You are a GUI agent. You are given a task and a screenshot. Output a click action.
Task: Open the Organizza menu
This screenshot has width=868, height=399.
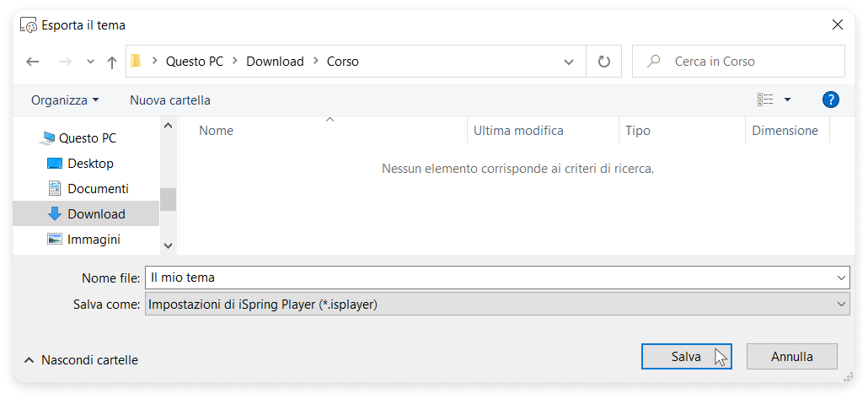click(65, 100)
